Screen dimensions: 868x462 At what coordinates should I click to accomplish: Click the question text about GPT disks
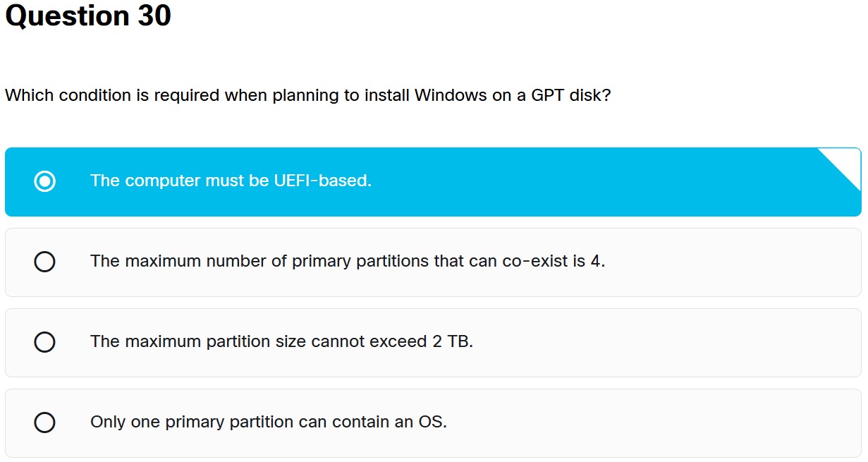coord(308,95)
